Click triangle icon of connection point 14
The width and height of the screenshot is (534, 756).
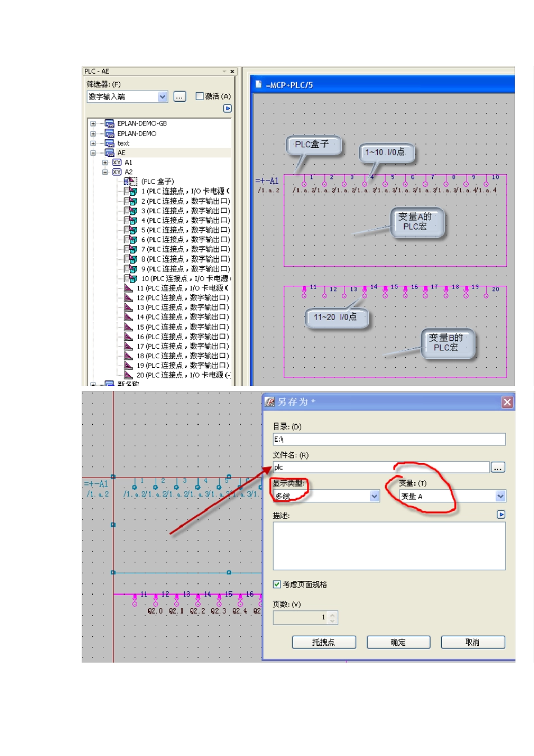[x=129, y=317]
